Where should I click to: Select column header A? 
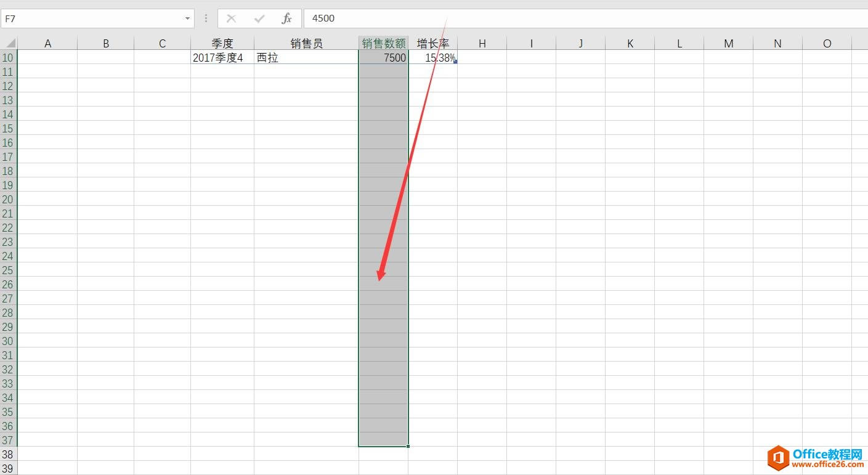(47, 43)
